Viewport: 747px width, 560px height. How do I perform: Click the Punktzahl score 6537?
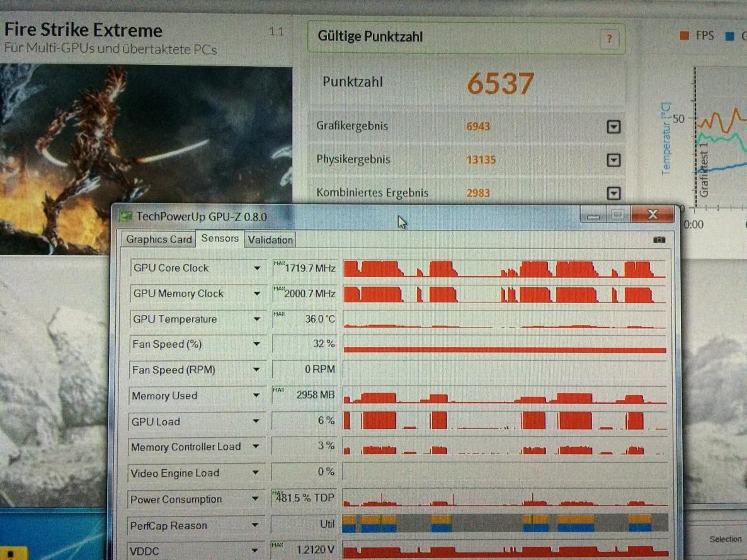coord(500,83)
